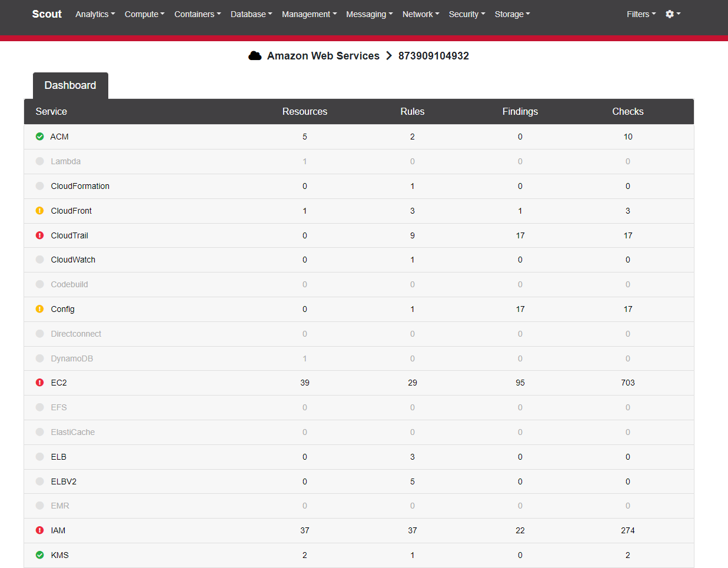Open the KMS service link
This screenshot has width=728, height=568.
coord(60,555)
